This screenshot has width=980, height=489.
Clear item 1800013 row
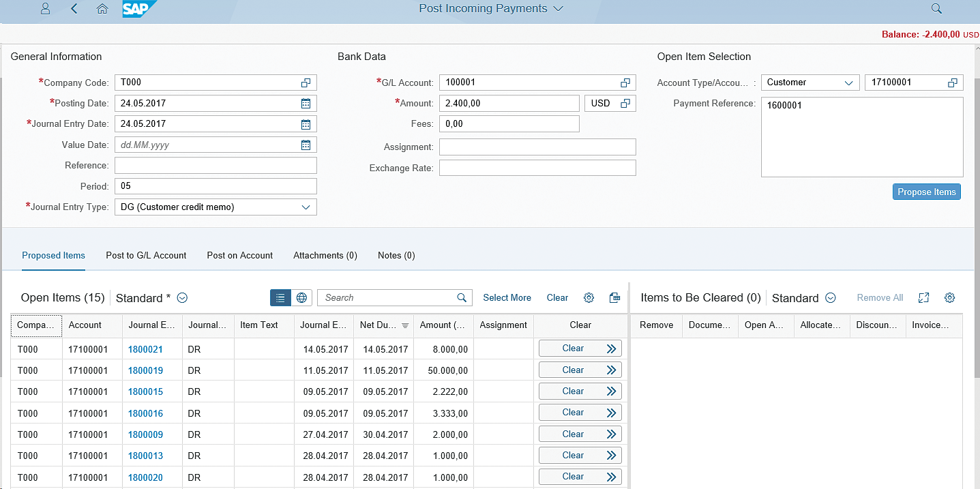[x=580, y=455]
